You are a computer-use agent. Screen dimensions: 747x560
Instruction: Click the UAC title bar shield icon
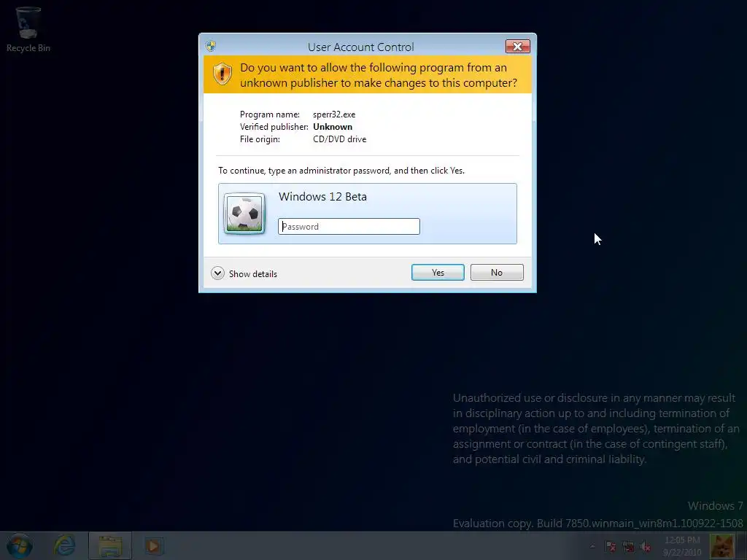211,46
